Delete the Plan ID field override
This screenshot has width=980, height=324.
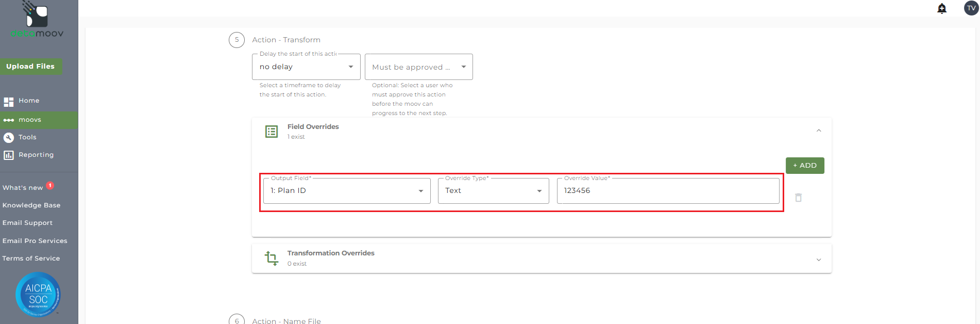(798, 198)
